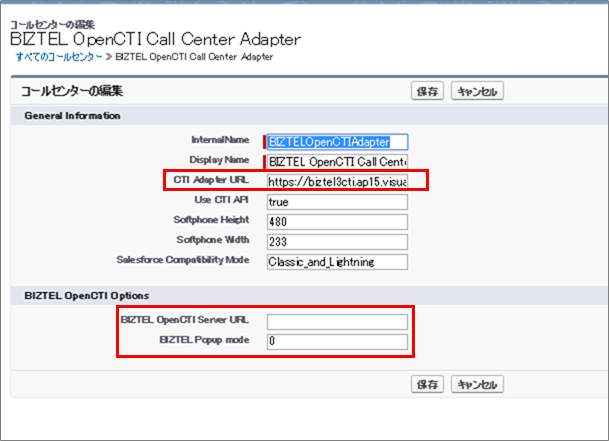Click the Softphone Width label

(213, 240)
